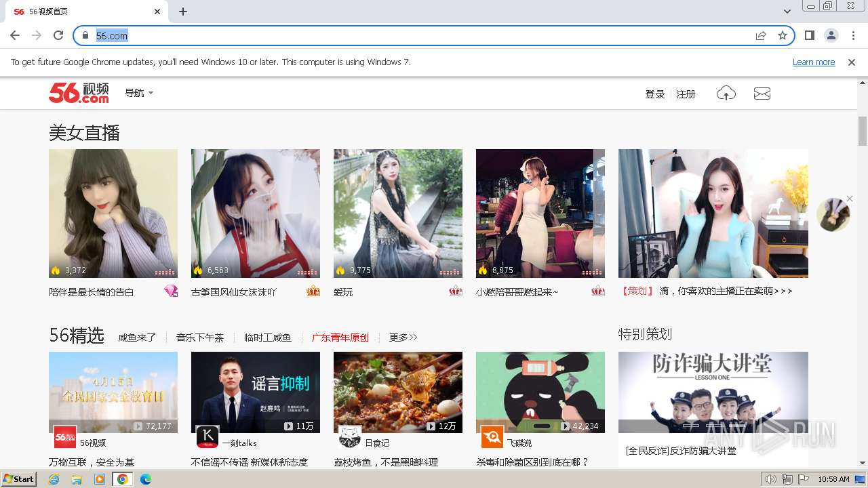Open the 飞碟说 channel name link
Image resolution: width=868 pixels, height=488 pixels.
click(x=519, y=443)
